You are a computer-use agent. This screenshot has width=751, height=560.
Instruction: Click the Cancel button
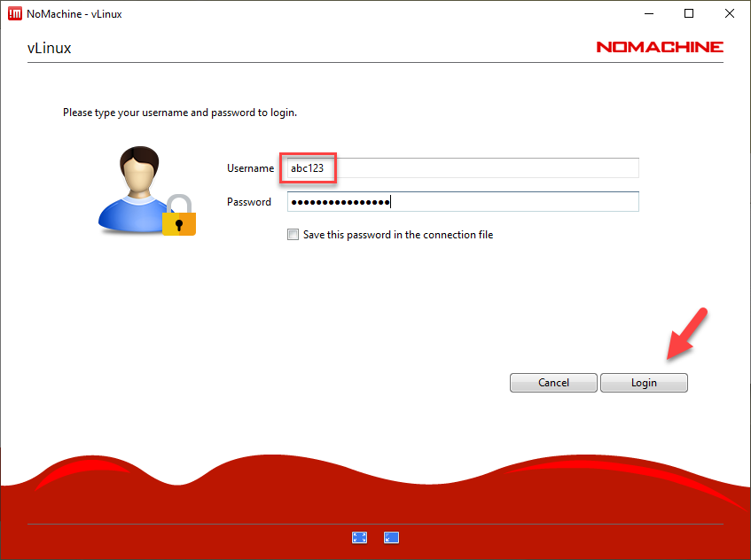click(x=553, y=383)
